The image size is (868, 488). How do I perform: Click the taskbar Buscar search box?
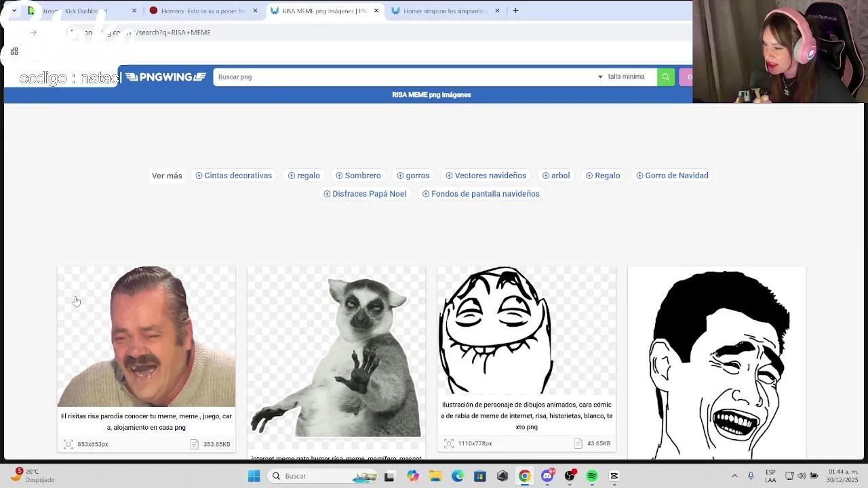pos(322,476)
